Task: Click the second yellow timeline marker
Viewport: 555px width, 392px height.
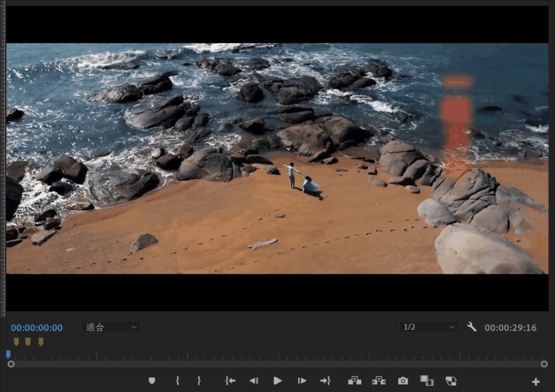Action: 28,341
